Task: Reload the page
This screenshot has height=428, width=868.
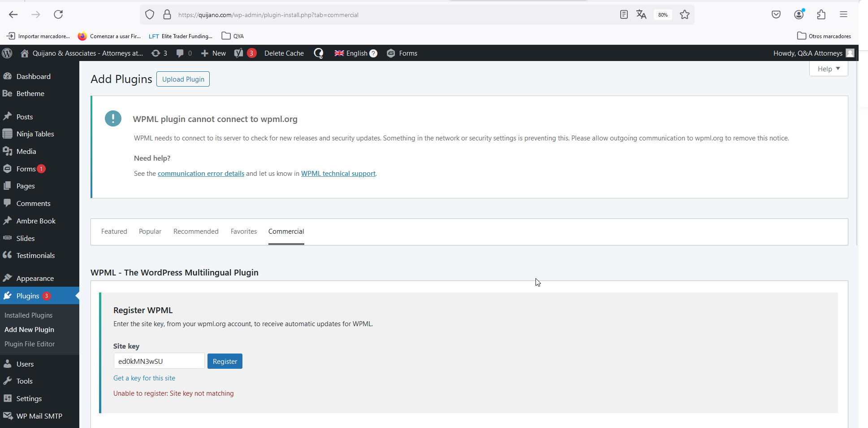Action: pos(58,15)
